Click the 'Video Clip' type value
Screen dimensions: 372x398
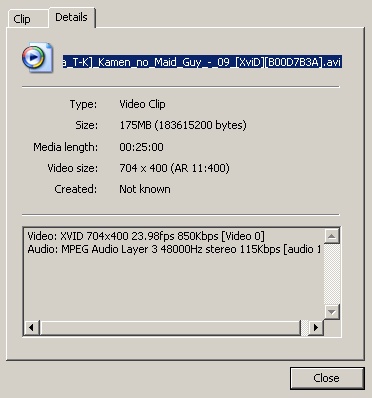(x=142, y=104)
